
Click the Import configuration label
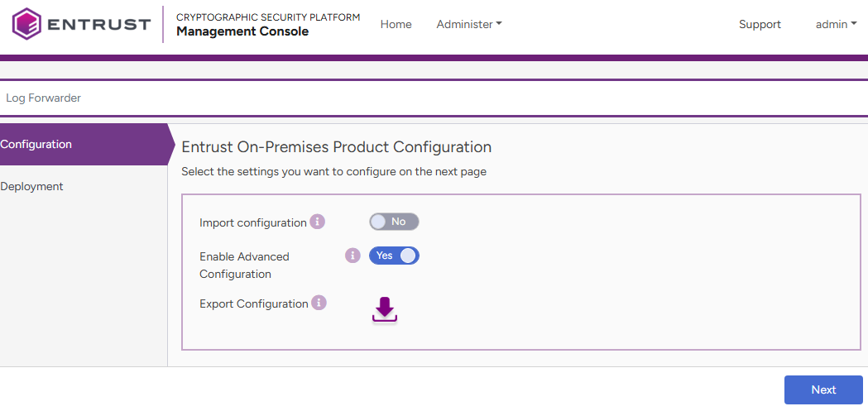pyautogui.click(x=252, y=223)
